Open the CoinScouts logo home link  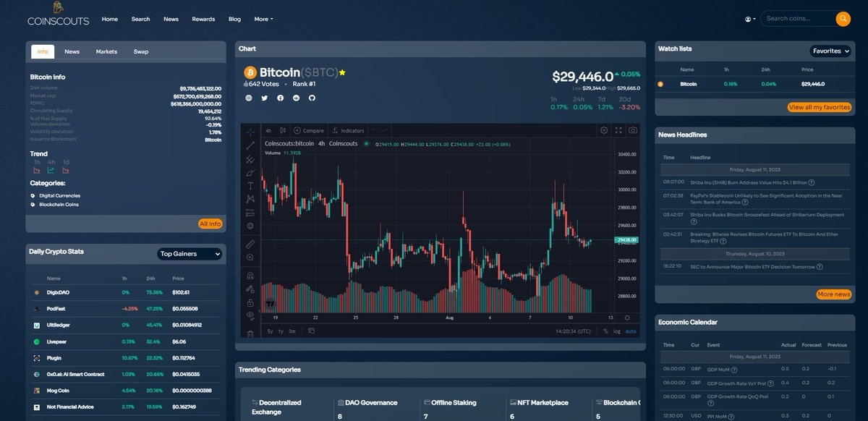tap(58, 15)
